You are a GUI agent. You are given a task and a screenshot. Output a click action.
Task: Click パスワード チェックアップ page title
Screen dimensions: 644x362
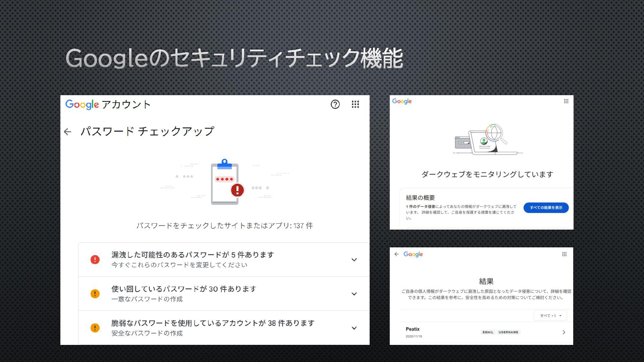pos(147,131)
